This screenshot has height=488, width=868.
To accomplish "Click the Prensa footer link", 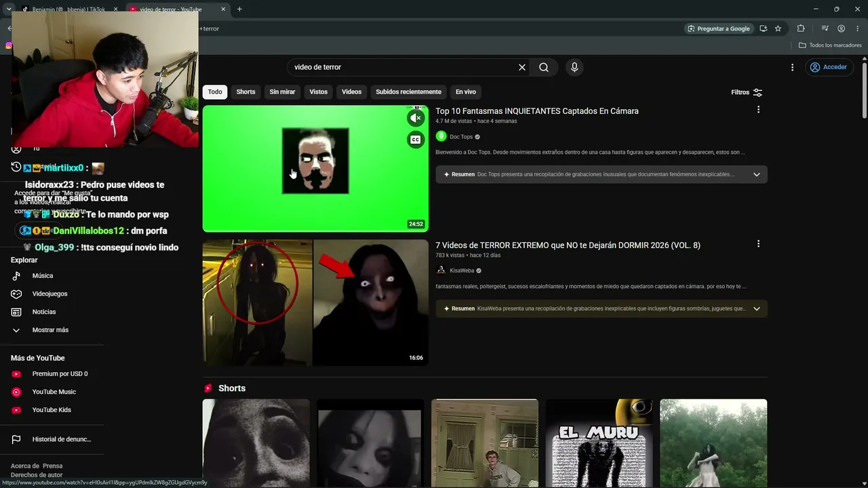I will coord(53,466).
